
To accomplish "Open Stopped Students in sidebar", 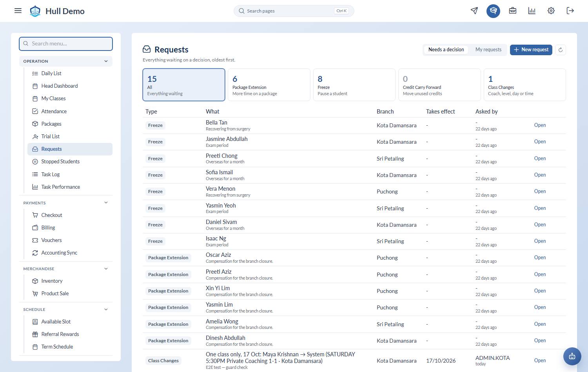I will pos(70,161).
